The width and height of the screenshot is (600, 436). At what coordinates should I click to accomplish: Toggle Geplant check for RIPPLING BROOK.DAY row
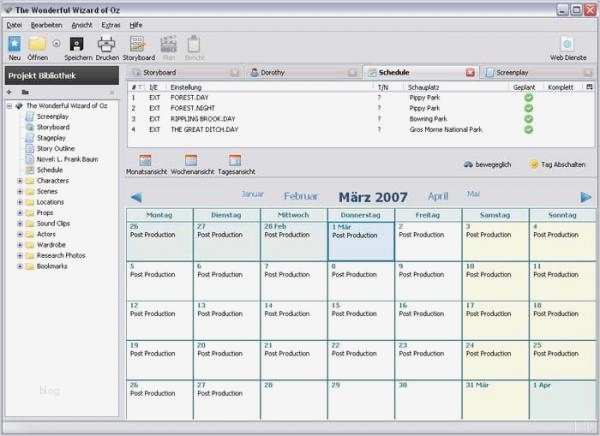coord(528,119)
